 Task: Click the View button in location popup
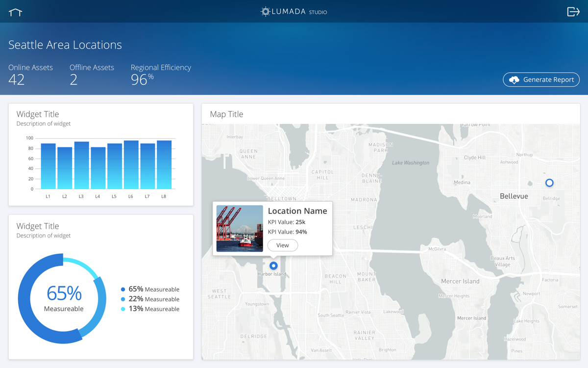[x=283, y=245]
